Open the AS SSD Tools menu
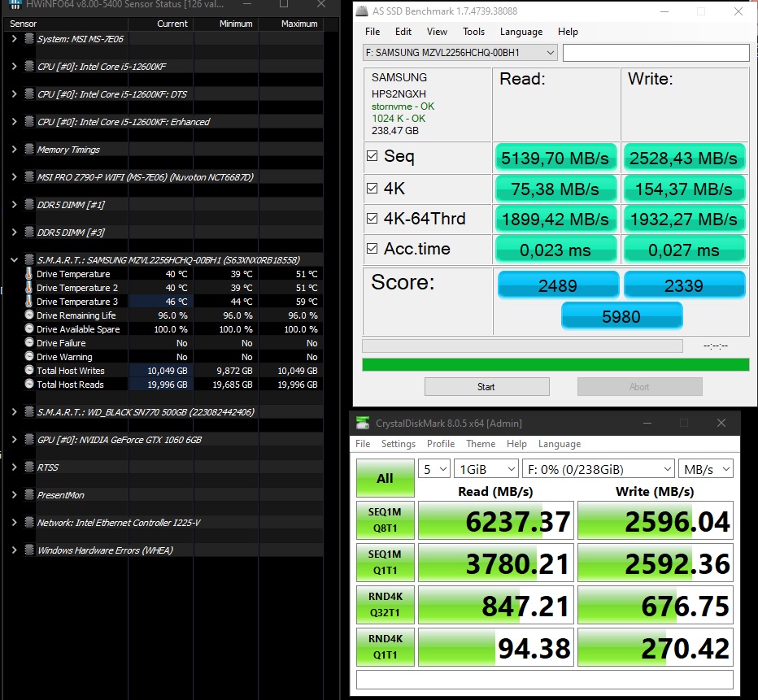This screenshot has width=758, height=700. coord(473,32)
